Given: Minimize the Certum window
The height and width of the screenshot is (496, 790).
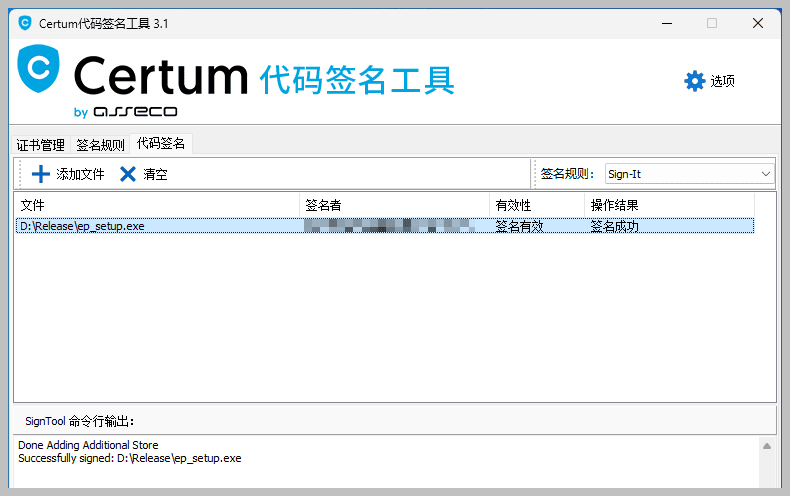Looking at the screenshot, I should 667,23.
